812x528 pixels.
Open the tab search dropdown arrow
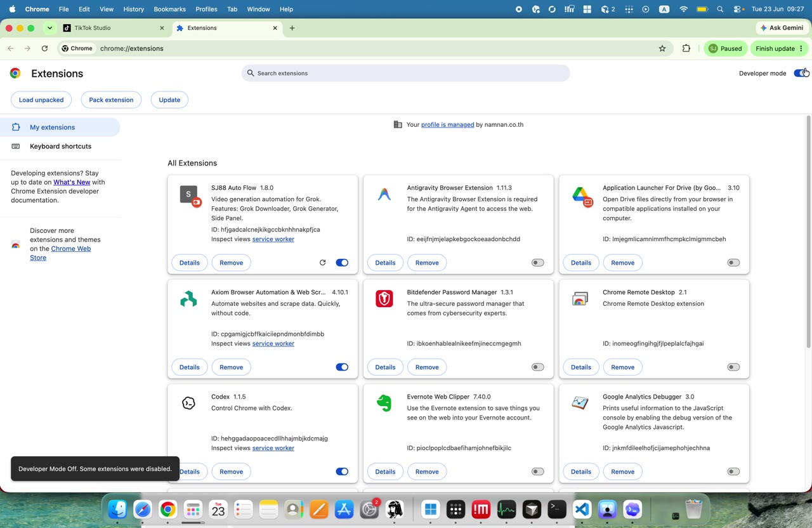coord(49,28)
